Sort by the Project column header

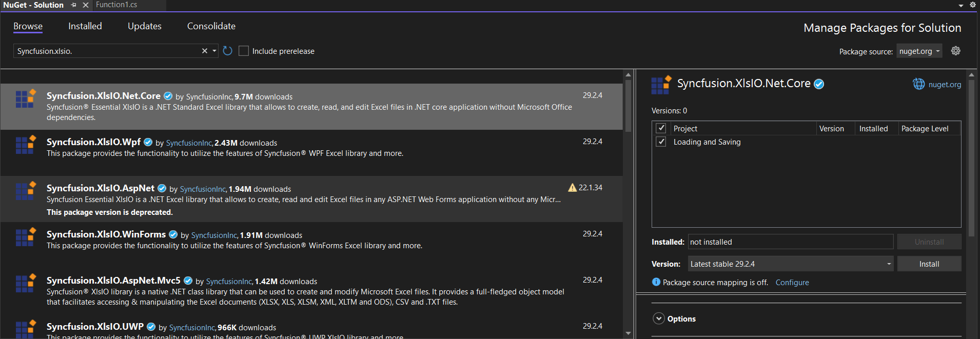point(685,129)
